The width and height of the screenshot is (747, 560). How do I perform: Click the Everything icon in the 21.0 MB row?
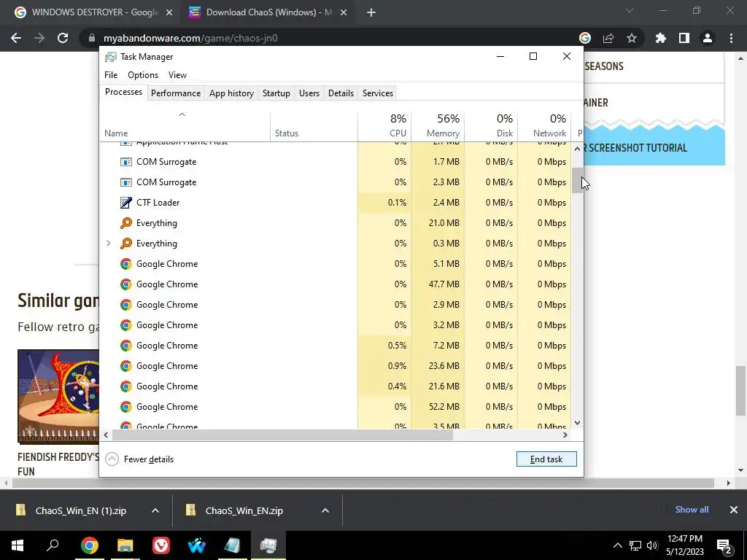pos(125,223)
